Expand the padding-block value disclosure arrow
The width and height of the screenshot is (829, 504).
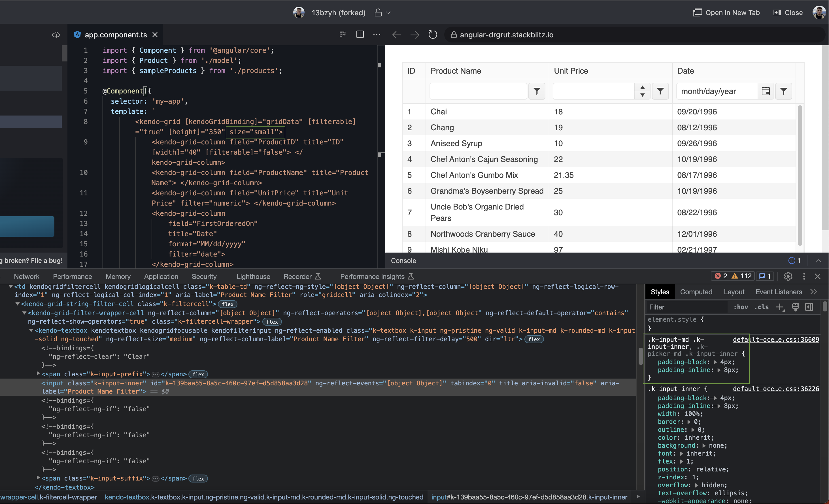pyautogui.click(x=715, y=362)
